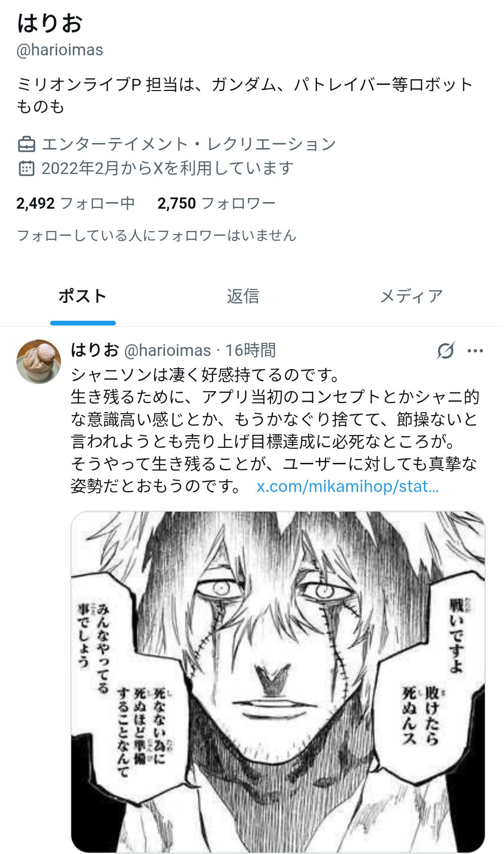The image size is (504, 854).
Task: Click the 16時間 timestamp on the post
Action: pos(251,350)
